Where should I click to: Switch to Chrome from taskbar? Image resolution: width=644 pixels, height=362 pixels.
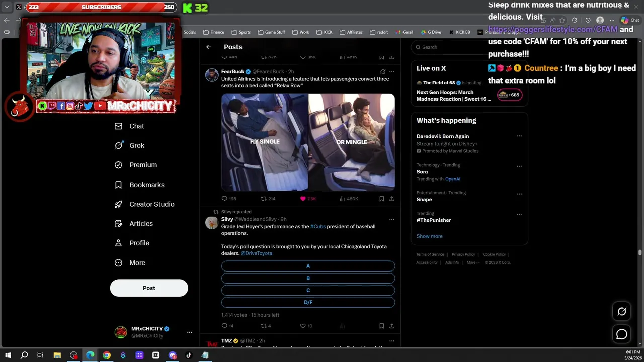click(x=107, y=355)
